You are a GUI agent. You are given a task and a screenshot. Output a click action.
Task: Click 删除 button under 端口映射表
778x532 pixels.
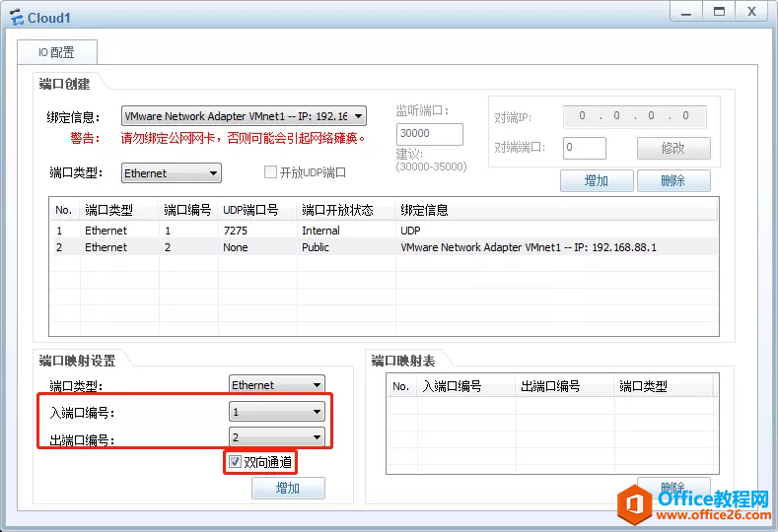coord(673,487)
